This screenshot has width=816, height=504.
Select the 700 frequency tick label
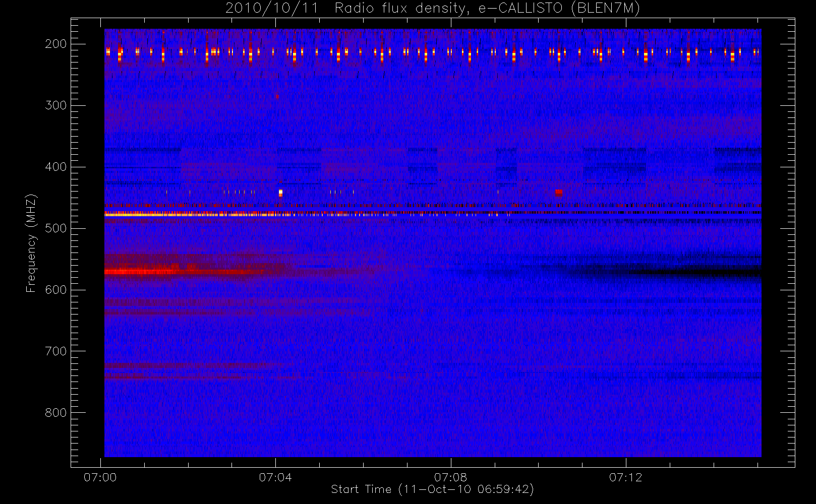[56, 351]
